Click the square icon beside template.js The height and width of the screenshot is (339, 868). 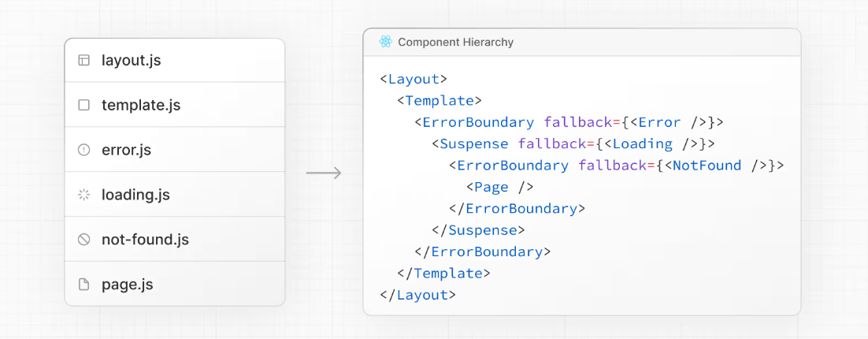click(84, 105)
